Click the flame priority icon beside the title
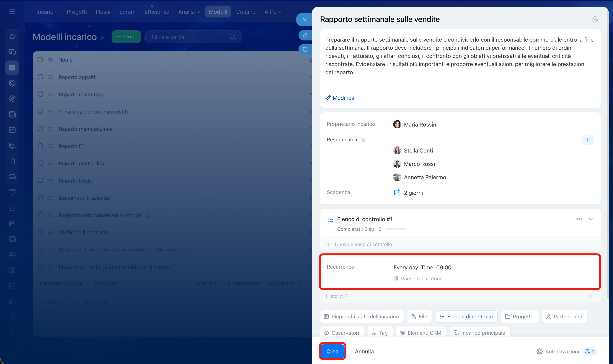The image size is (613, 364). (595, 19)
